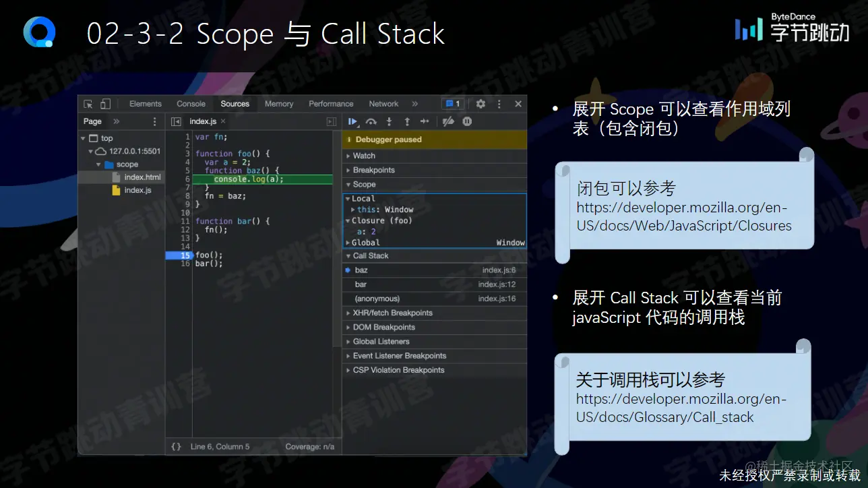Click the highlighted console.log(a) line
Image resolution: width=868 pixels, height=488 pixels.
[263, 179]
